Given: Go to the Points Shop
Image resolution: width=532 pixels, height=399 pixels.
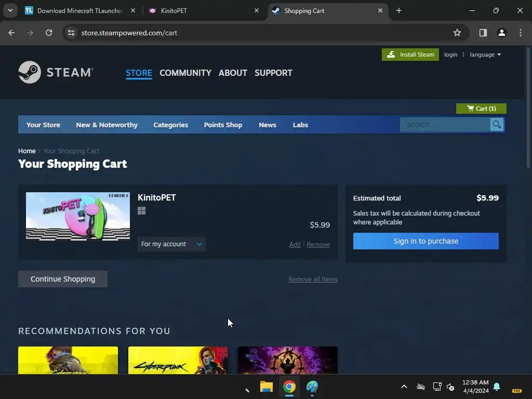Looking at the screenshot, I should point(223,125).
